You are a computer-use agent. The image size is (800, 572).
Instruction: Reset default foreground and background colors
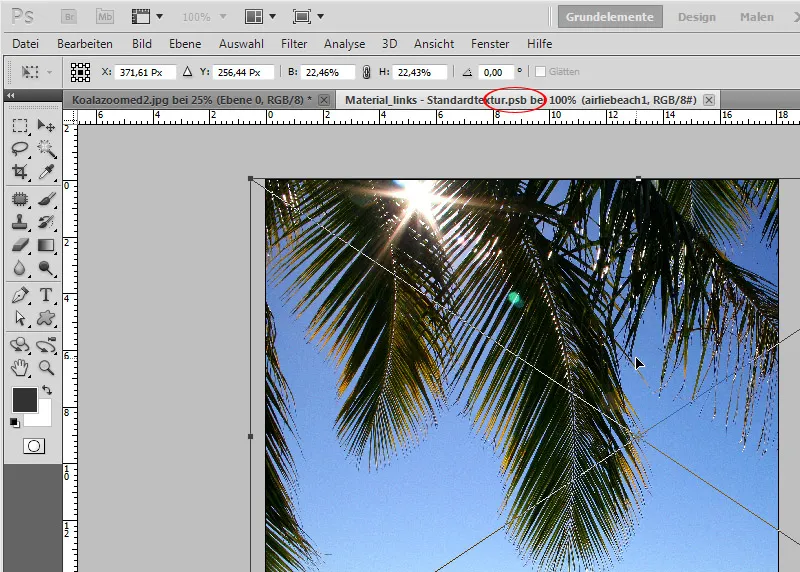pos(14,422)
